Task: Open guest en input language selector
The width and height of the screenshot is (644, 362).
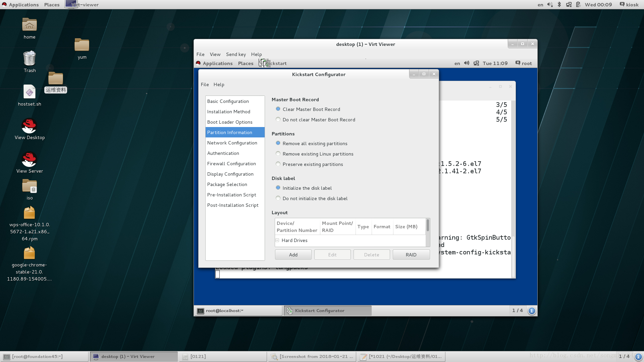Action: pyautogui.click(x=457, y=63)
